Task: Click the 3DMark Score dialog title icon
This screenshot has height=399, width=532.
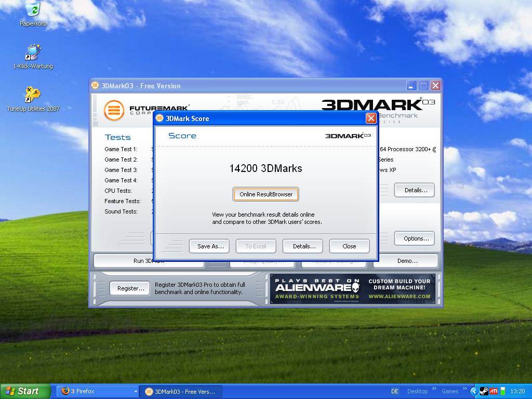Action: click(159, 118)
